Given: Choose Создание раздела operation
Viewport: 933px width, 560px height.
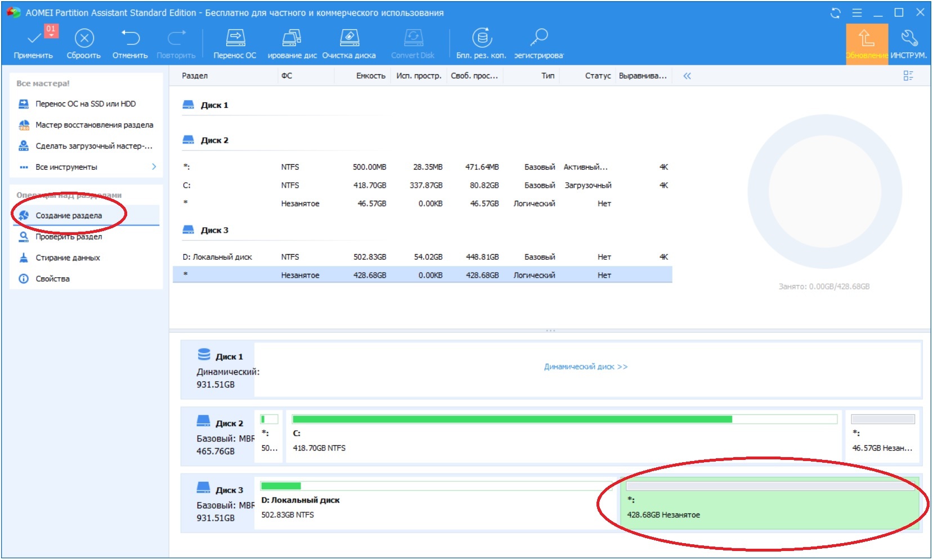Looking at the screenshot, I should coord(86,215).
